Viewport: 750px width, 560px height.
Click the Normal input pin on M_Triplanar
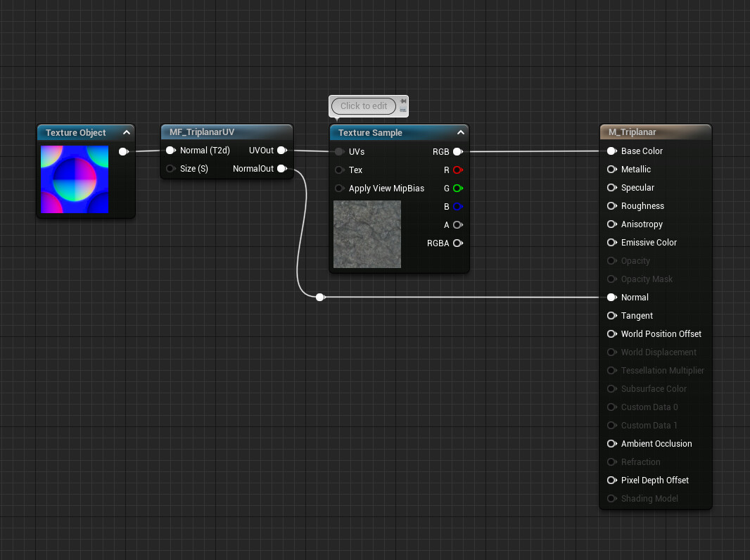611,297
